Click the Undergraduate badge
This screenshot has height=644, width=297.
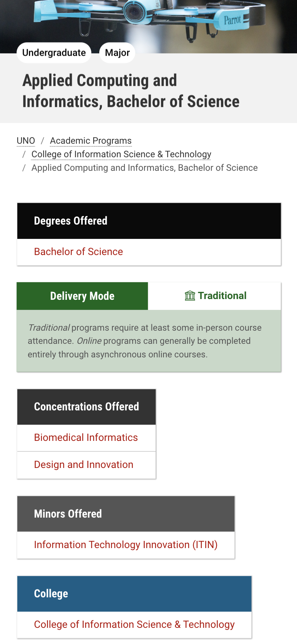[54, 53]
